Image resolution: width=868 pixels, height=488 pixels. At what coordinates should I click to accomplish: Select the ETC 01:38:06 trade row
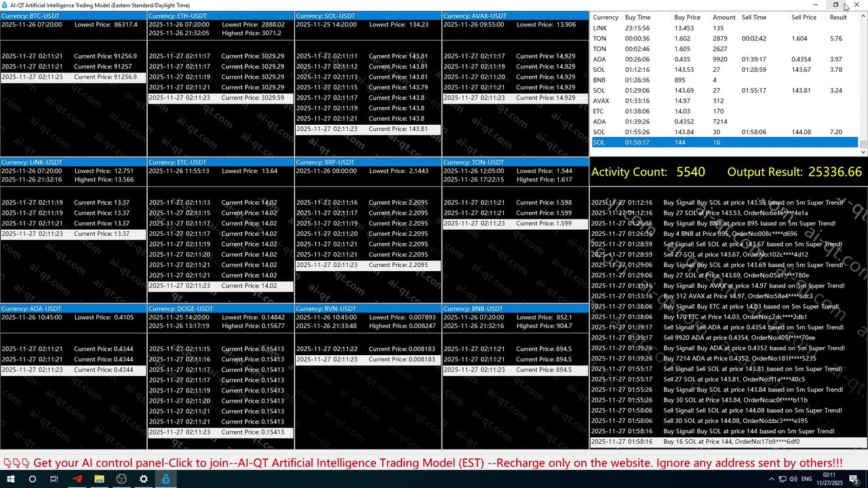point(725,111)
